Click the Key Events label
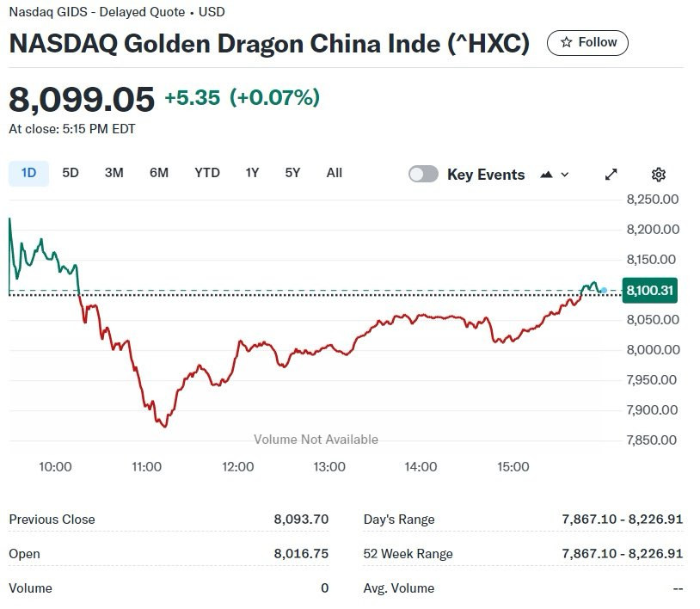 pos(486,175)
